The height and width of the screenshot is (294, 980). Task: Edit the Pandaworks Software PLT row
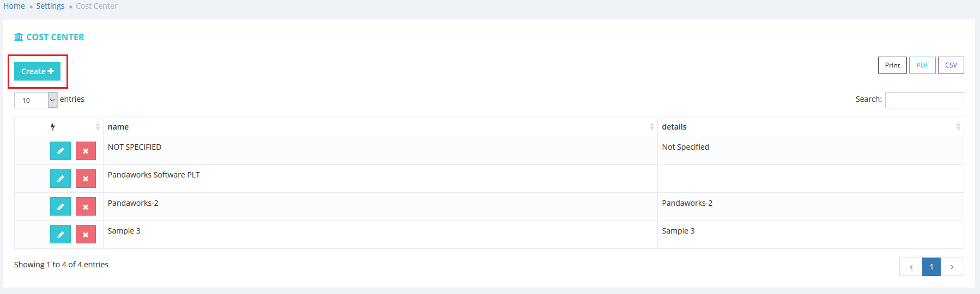61,179
